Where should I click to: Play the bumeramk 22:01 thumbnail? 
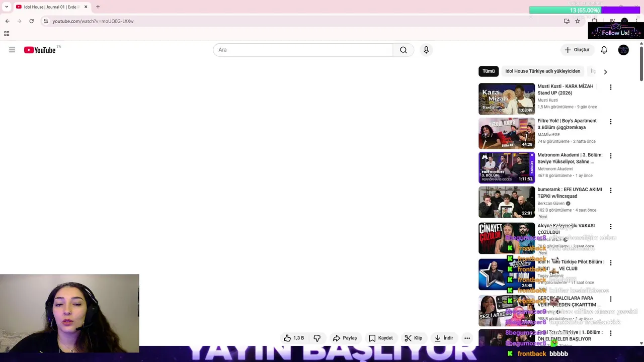pyautogui.click(x=507, y=202)
